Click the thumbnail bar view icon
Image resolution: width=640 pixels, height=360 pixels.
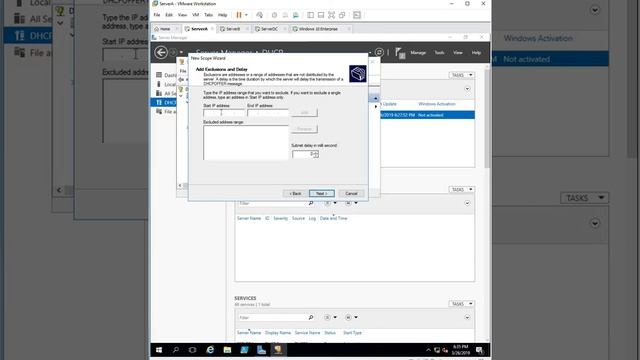click(321, 15)
